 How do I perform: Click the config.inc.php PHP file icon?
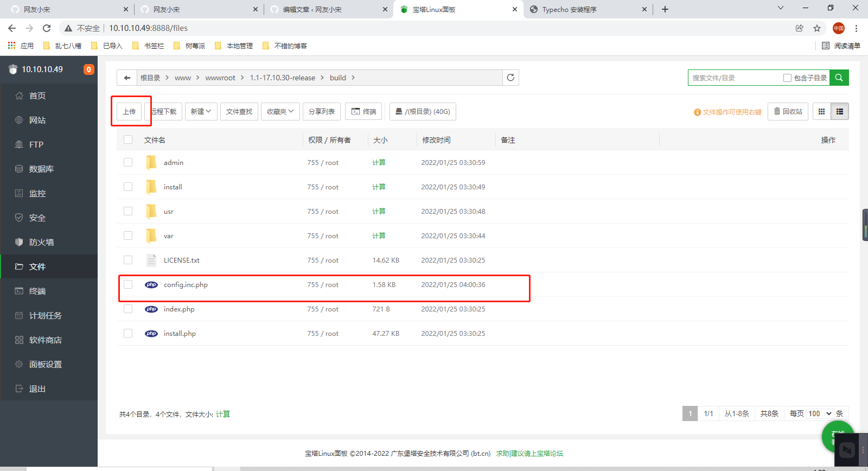[x=151, y=285]
